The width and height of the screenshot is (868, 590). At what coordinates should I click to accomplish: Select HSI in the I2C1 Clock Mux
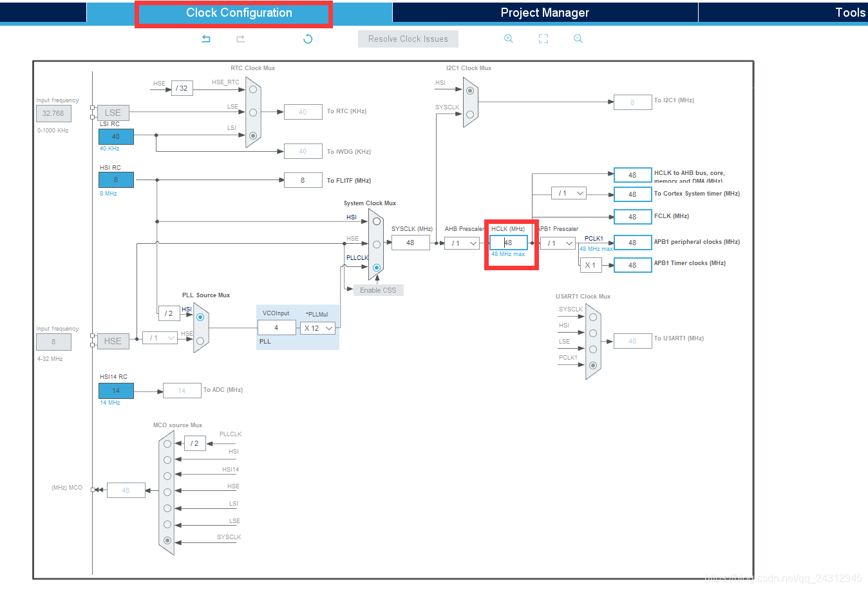[x=470, y=91]
